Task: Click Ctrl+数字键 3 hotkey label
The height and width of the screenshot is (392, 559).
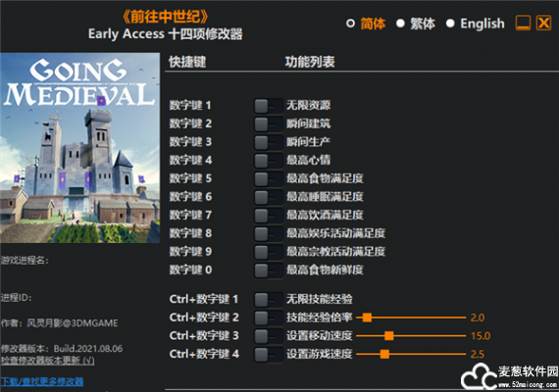Action: 204,336
